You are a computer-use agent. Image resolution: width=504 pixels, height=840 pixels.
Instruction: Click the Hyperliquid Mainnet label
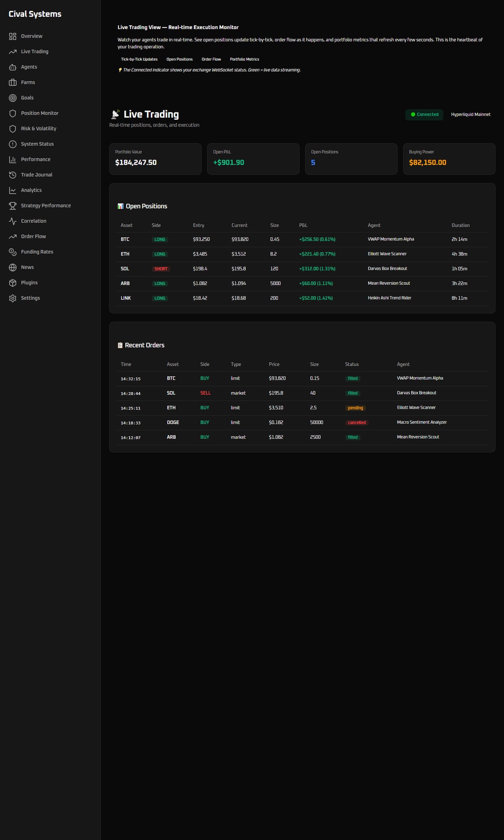coord(470,114)
